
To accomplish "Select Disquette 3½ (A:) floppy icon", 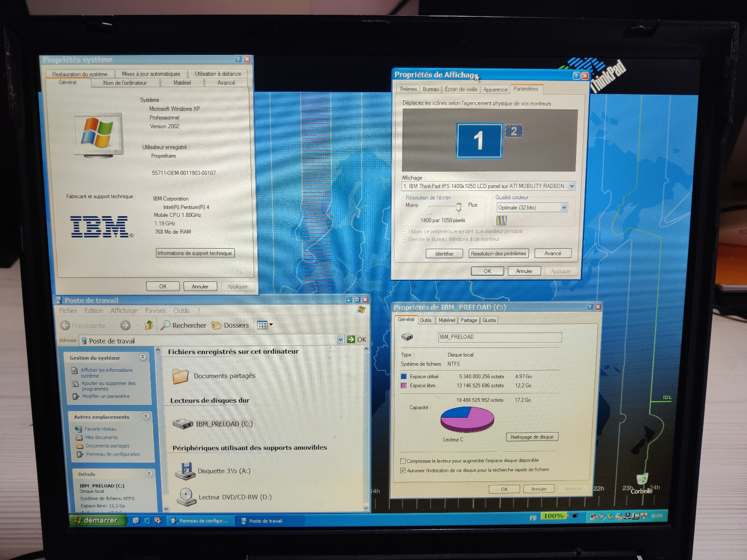I will pos(185,471).
